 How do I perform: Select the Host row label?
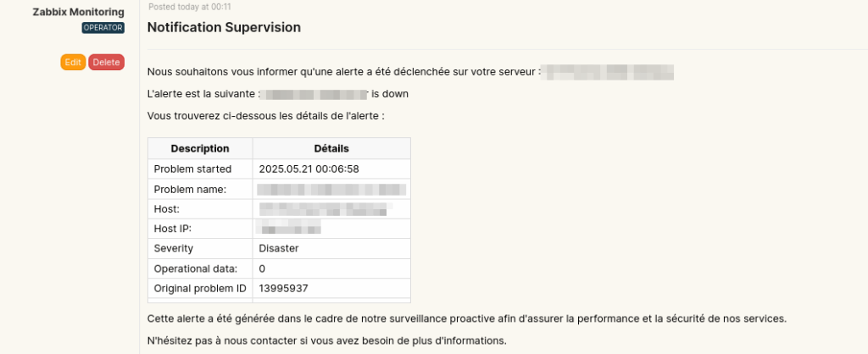167,208
